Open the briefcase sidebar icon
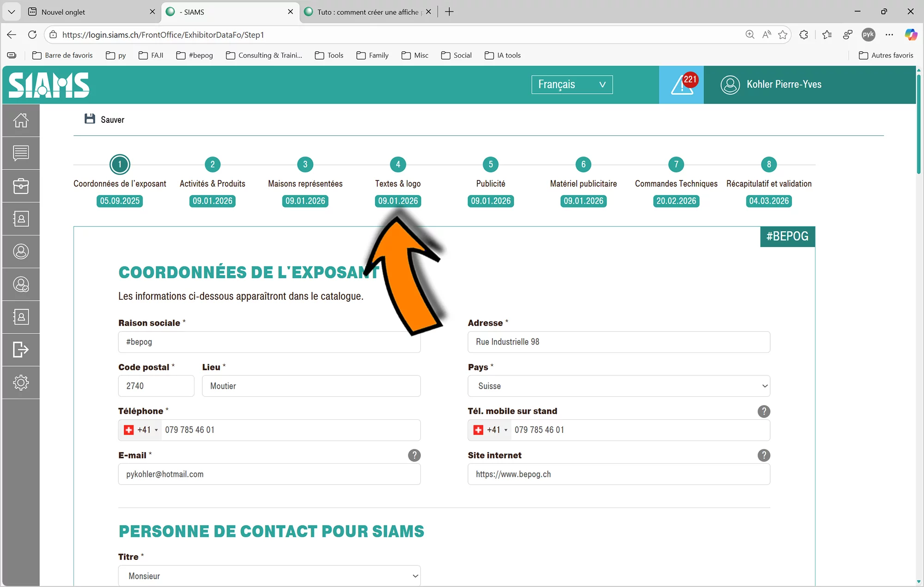924x587 pixels. coord(21,186)
